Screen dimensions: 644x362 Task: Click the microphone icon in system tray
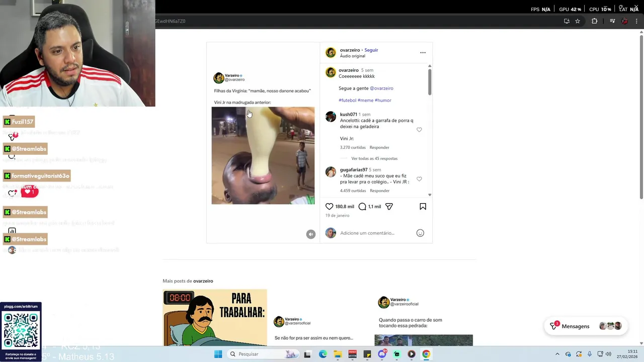pos(590,354)
